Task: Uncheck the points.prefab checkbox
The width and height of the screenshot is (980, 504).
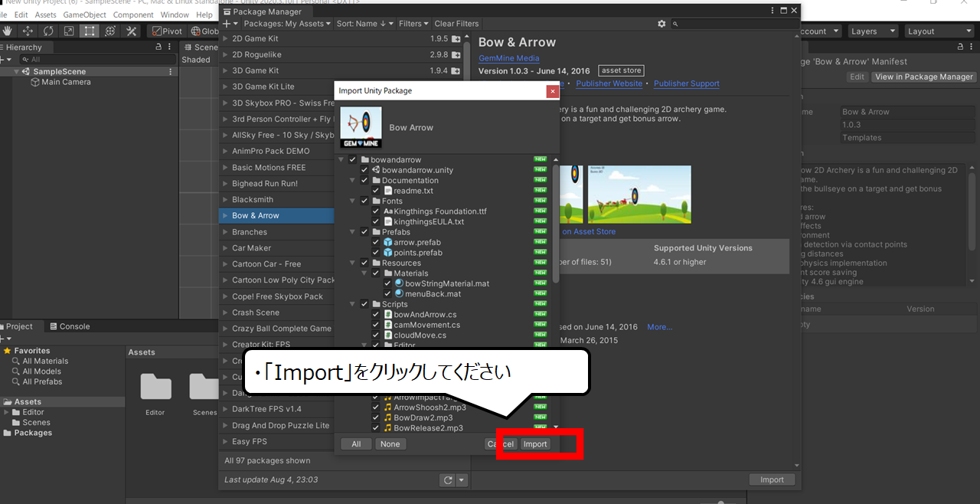Action: tap(375, 253)
